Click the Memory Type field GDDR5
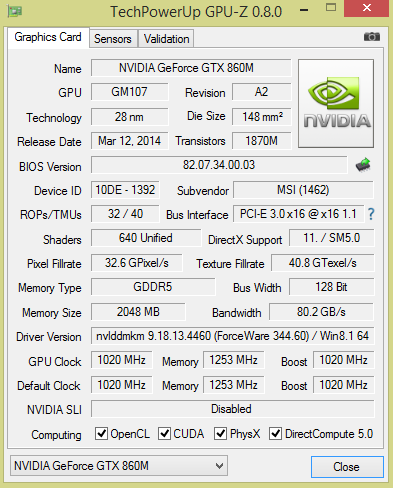The image size is (393, 488). click(153, 287)
